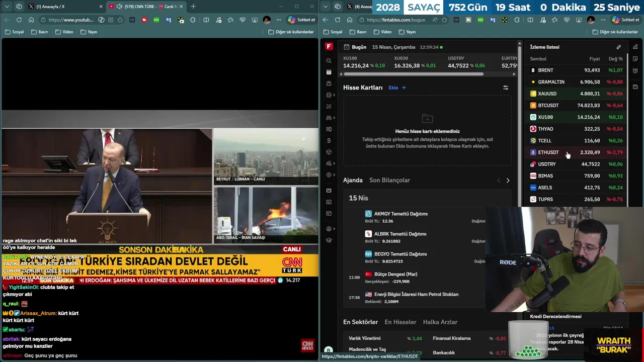Open THYAO row in watchlist

click(x=576, y=129)
